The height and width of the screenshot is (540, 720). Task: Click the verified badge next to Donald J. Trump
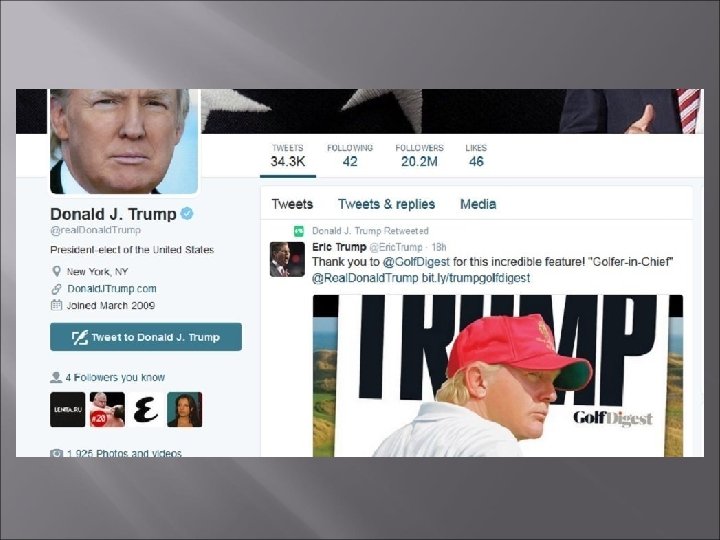(187, 214)
